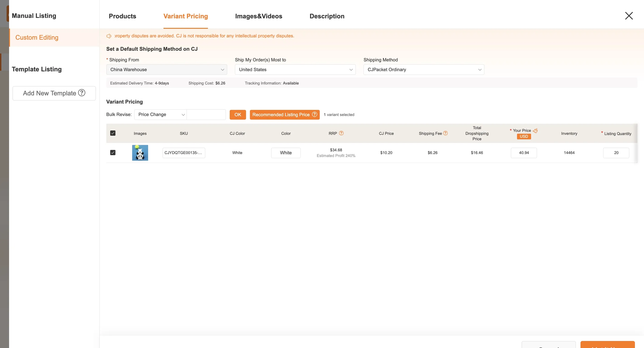Click the Tracking Information Available text
644x348 pixels.
pyautogui.click(x=272, y=83)
